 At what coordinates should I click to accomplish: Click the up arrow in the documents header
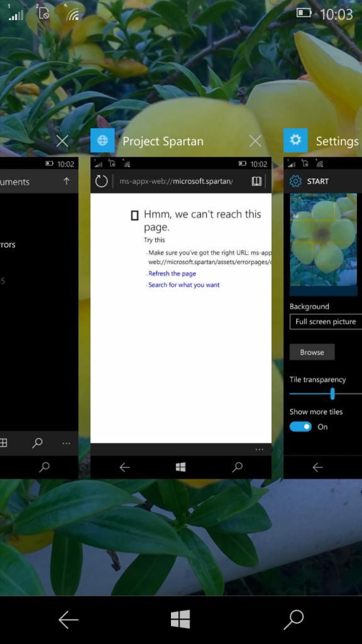[x=67, y=181]
